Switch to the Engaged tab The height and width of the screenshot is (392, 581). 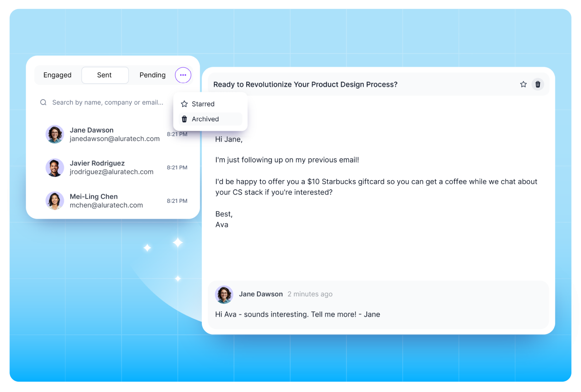click(x=57, y=75)
